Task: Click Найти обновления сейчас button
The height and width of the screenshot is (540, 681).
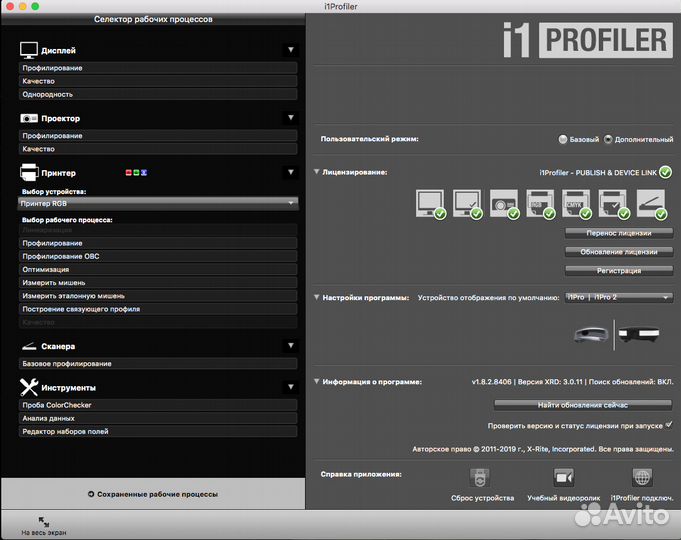Action: (583, 405)
